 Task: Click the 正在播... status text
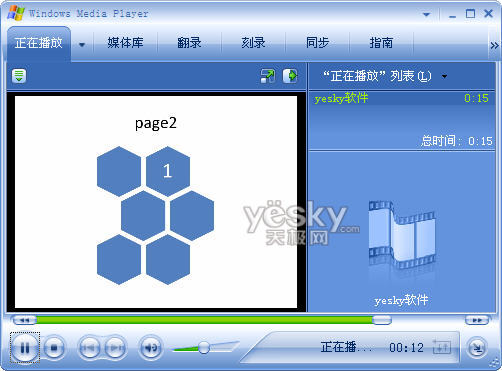[346, 347]
